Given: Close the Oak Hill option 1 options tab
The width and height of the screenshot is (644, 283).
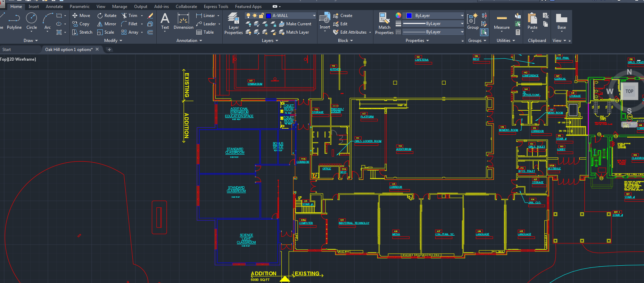Looking at the screenshot, I should [x=97, y=49].
